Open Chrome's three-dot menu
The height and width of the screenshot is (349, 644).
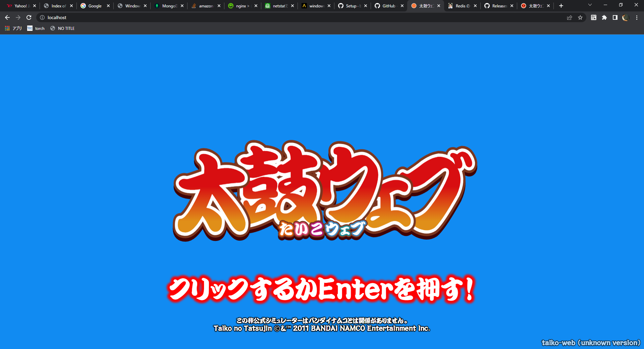(637, 17)
